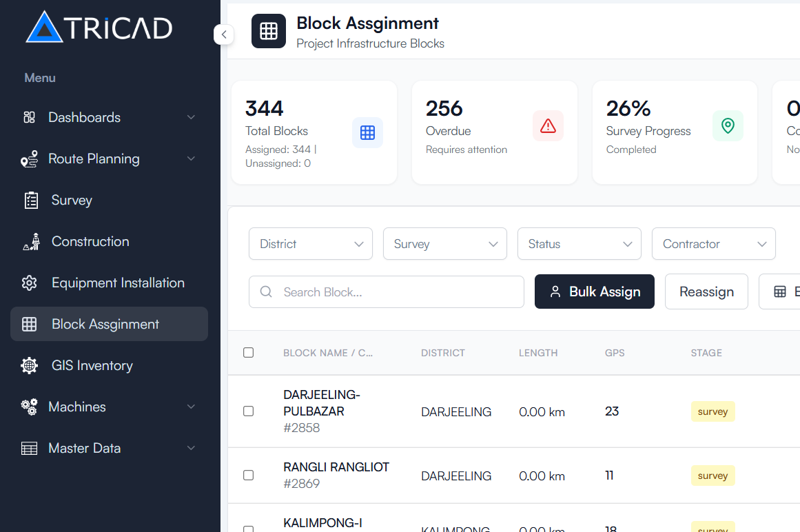The image size is (800, 532).
Task: Click the TRICAD logo
Action: pos(99,28)
